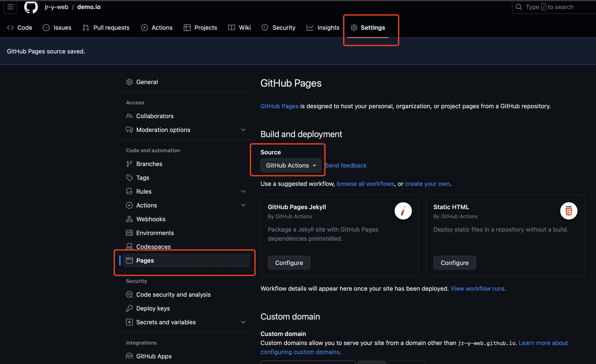Open Tags settings
596x364 pixels.
click(x=186, y=177)
